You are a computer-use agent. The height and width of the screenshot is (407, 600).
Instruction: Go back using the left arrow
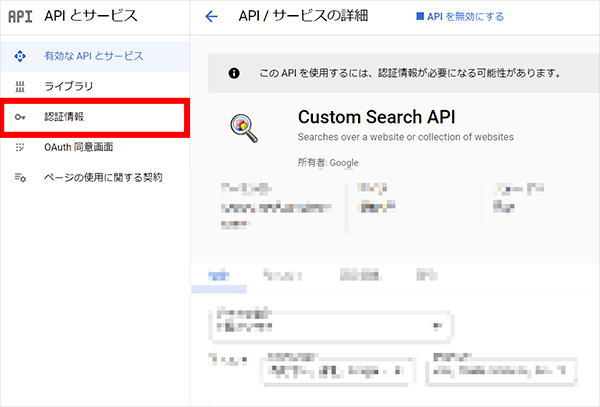point(211,16)
